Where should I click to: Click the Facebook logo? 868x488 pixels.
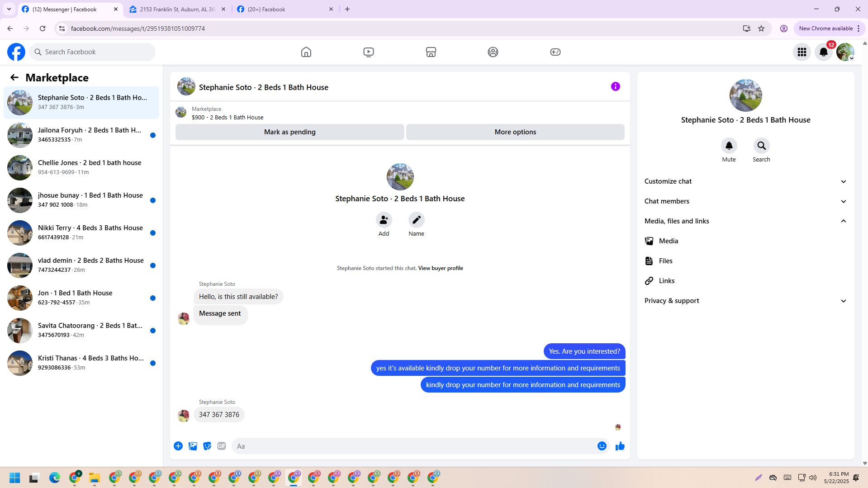point(16,52)
